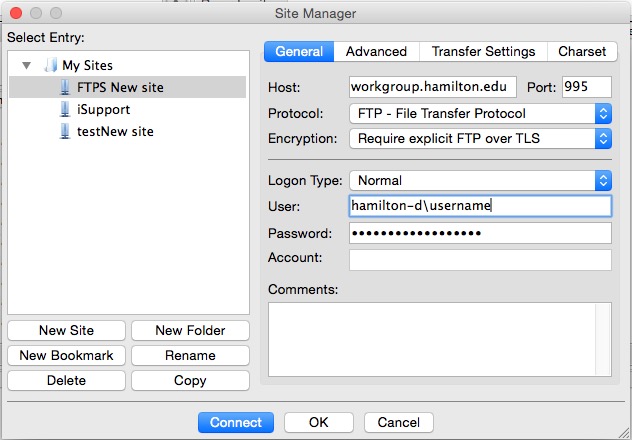
Task: Click the Connect button
Action: pyautogui.click(x=236, y=422)
